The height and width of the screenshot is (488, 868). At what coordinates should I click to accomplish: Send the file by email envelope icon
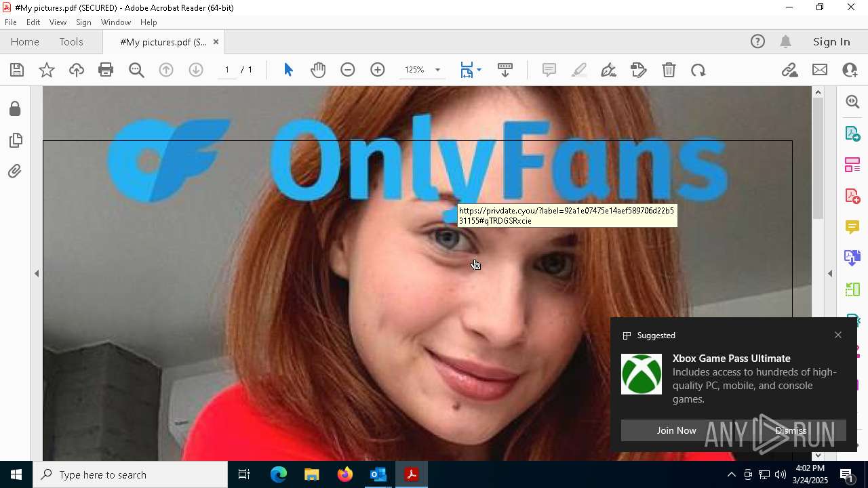point(820,70)
